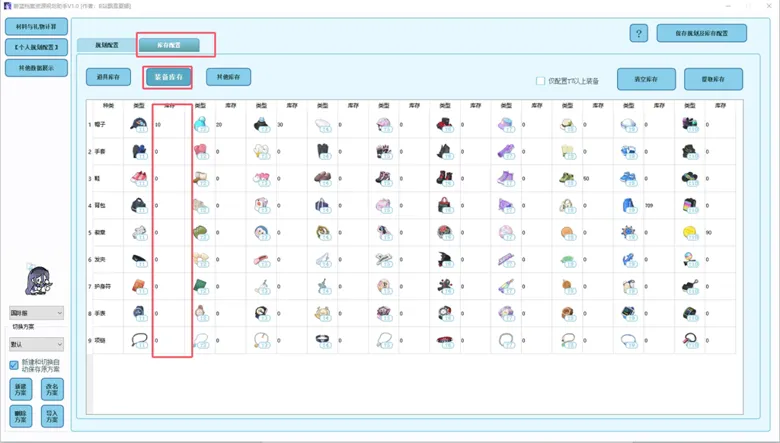Screen dimensions: 780x443
Task: Select the T2 green charm icon in the 护身符 row
Action: tap(200, 286)
